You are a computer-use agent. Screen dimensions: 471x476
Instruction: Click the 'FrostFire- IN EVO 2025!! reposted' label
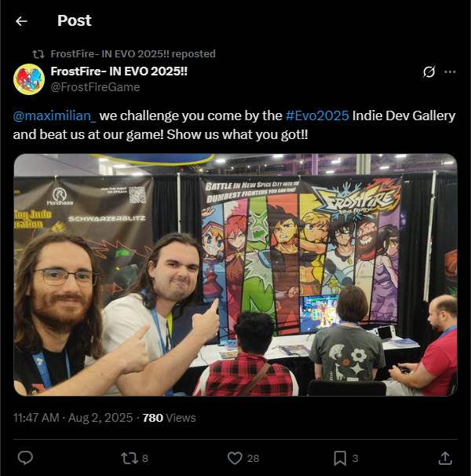coord(133,54)
